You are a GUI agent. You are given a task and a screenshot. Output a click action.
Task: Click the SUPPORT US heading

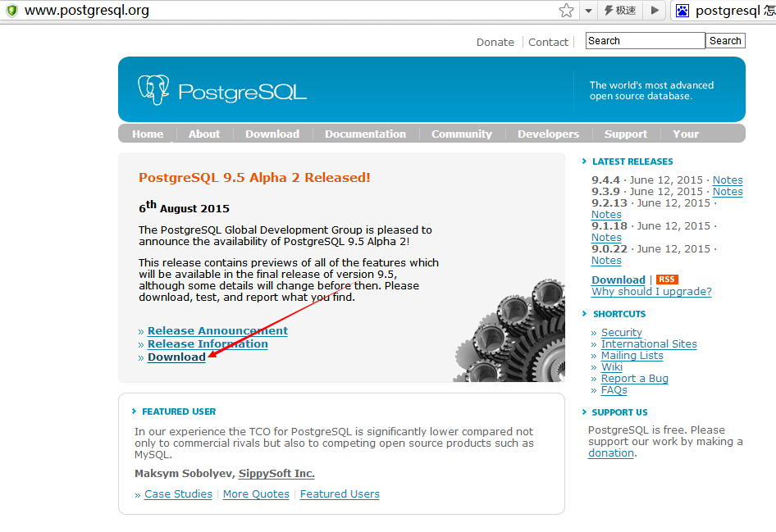click(x=619, y=412)
